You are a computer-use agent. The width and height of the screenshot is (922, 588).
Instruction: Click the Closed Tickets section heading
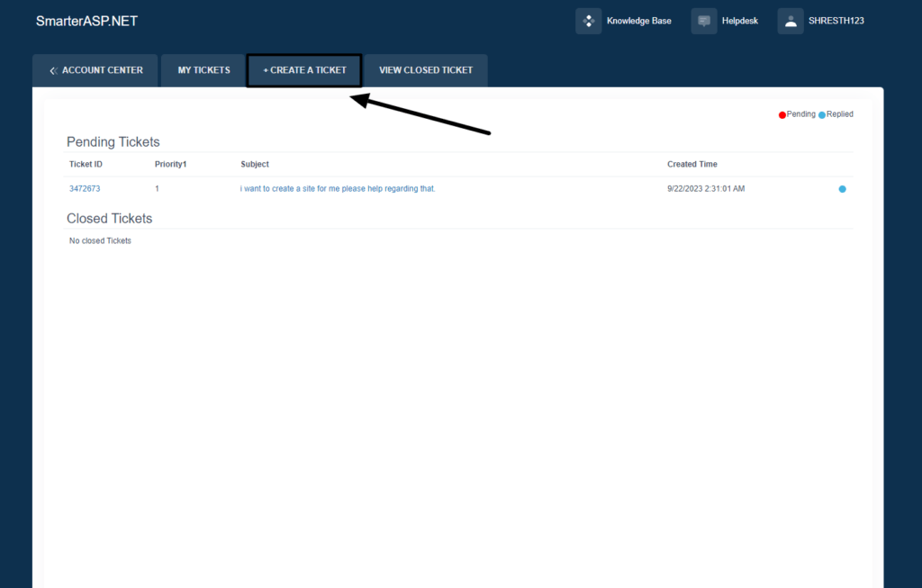coord(109,218)
